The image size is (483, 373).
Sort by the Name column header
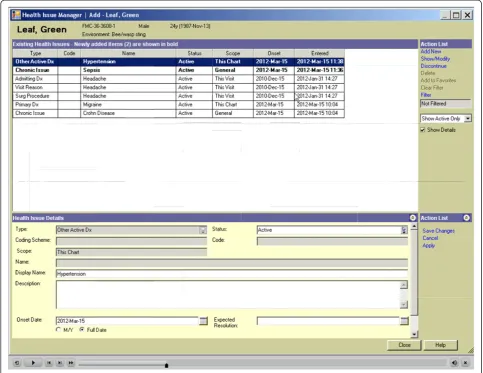click(128, 53)
